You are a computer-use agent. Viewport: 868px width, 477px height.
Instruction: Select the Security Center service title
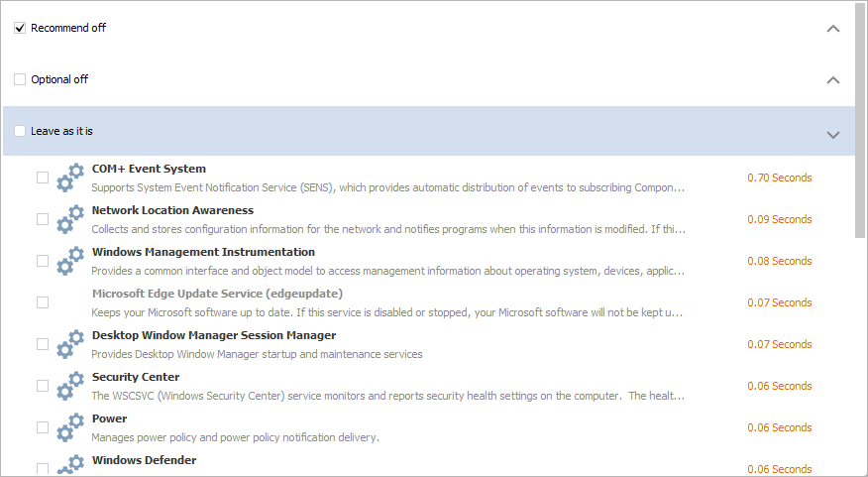[136, 377]
